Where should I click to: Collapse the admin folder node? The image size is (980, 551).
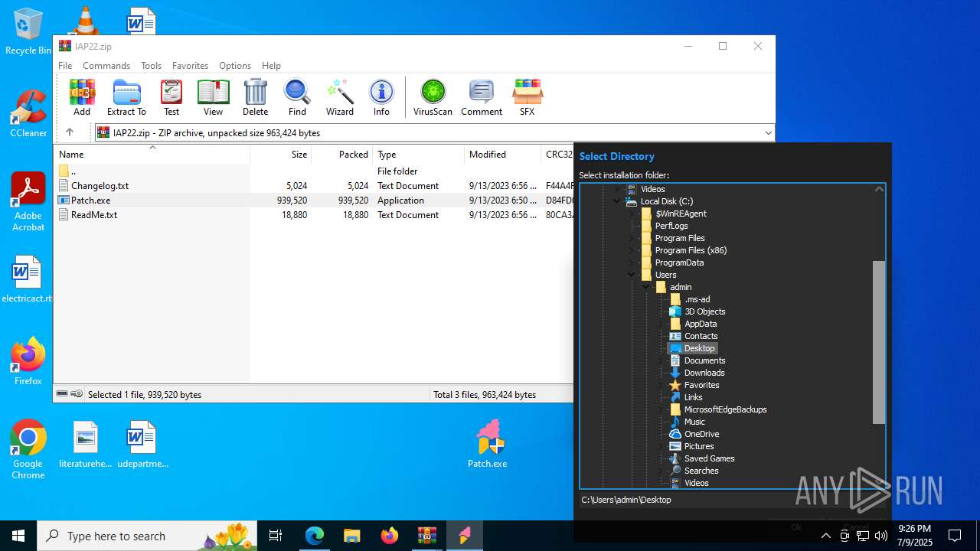pyautogui.click(x=646, y=287)
